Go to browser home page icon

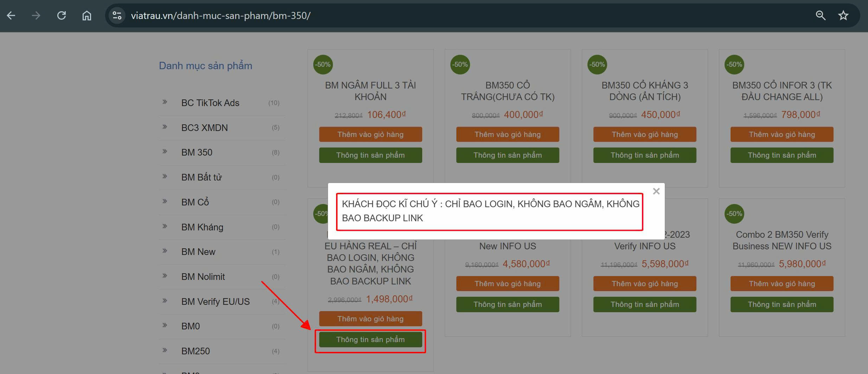(x=86, y=15)
